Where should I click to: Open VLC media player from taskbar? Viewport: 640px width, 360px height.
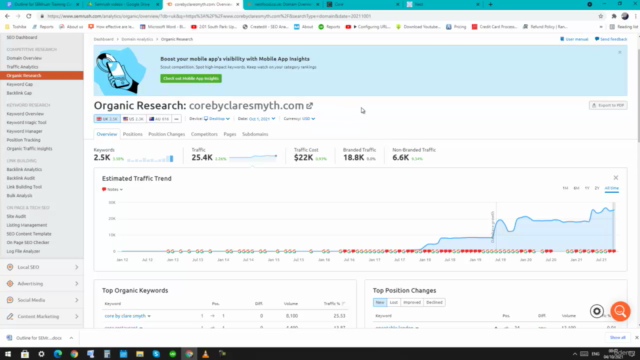[205, 354]
